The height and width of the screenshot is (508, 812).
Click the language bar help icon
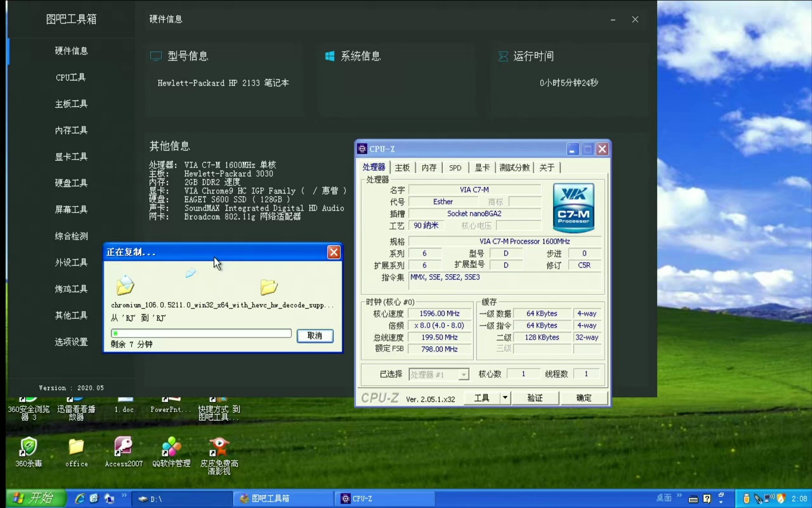[x=707, y=499]
